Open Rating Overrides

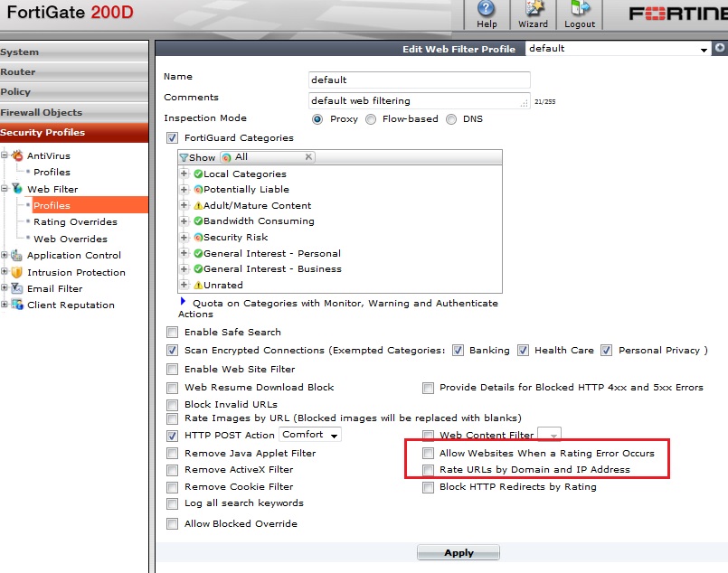75,221
